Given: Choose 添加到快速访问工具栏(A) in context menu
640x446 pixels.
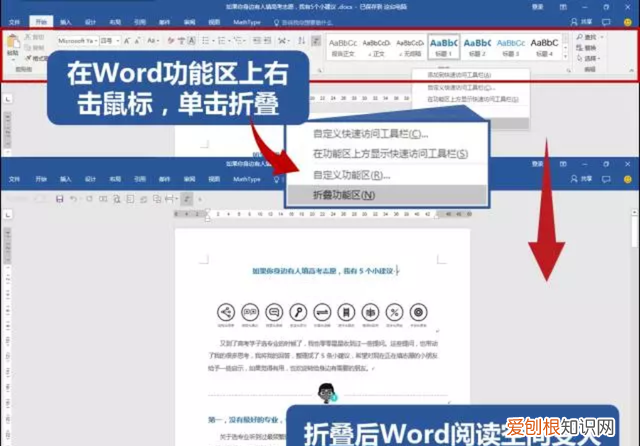Looking at the screenshot, I should click(459, 75).
